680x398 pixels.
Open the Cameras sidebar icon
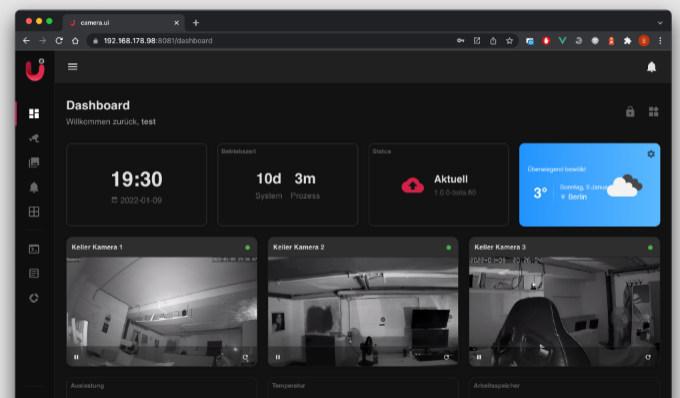34,138
